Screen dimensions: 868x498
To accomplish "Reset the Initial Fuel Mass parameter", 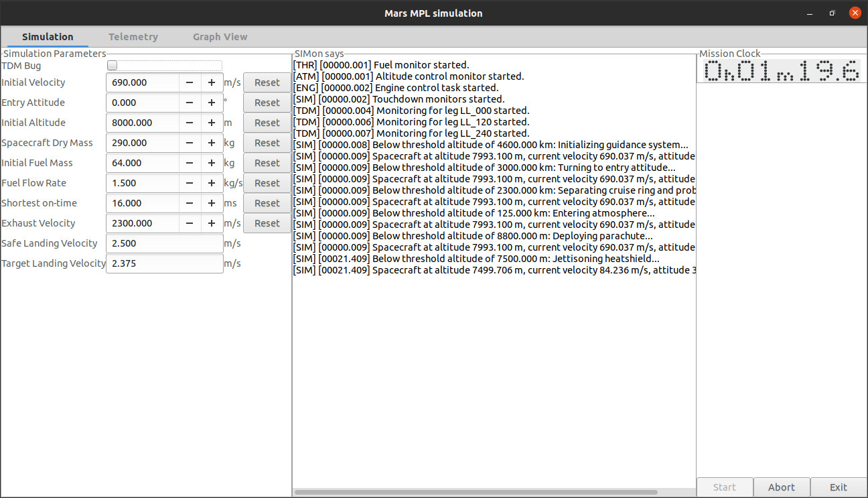I will coord(267,163).
